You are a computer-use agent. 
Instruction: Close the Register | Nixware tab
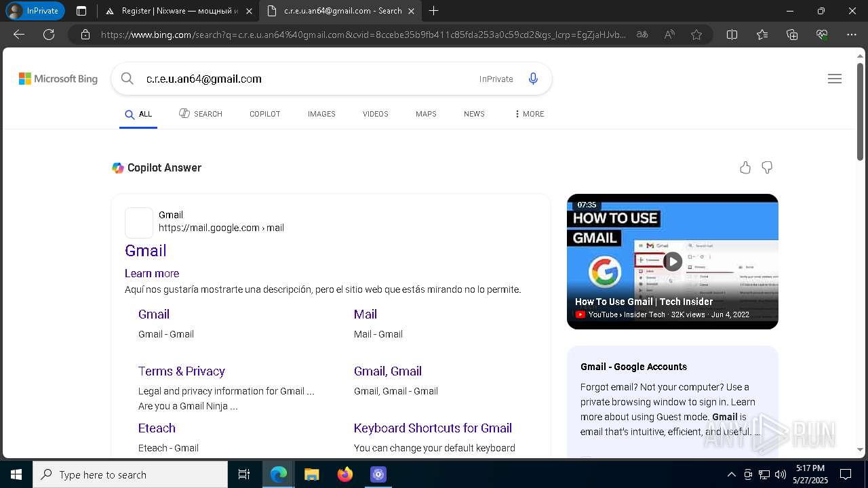coord(249,11)
